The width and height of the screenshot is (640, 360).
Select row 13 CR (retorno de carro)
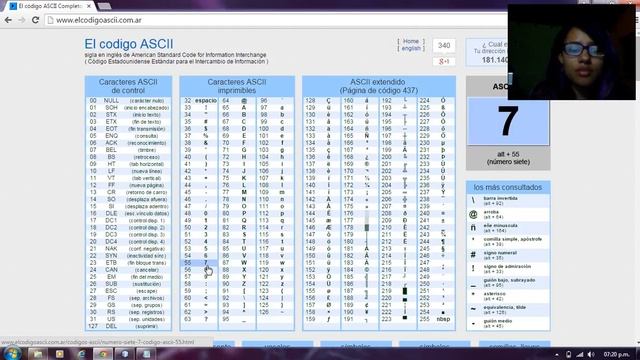point(129,192)
